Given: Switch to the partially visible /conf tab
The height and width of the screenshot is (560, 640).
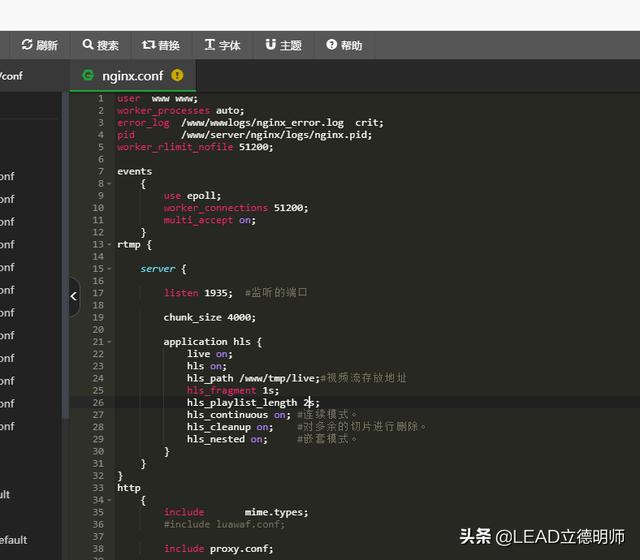Looking at the screenshot, I should tap(11, 76).
